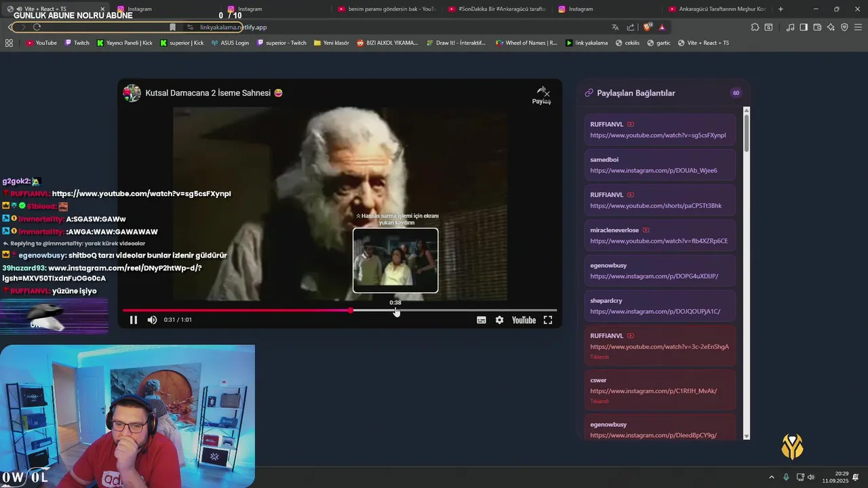The width and height of the screenshot is (868, 488).
Task: Open the extensions puzzle icon
Action: [755, 27]
